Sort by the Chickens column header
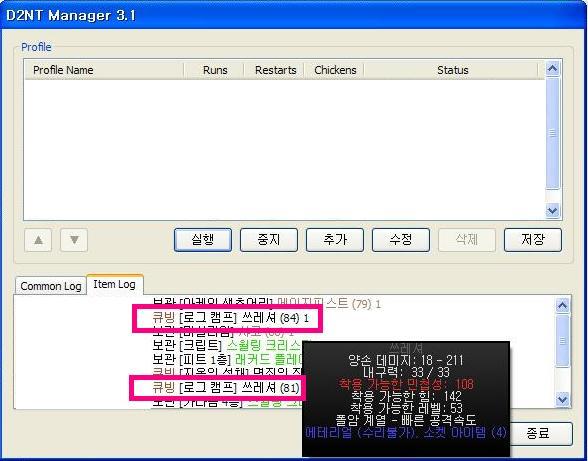Image resolution: width=588 pixels, height=461 pixels. pyautogui.click(x=335, y=70)
